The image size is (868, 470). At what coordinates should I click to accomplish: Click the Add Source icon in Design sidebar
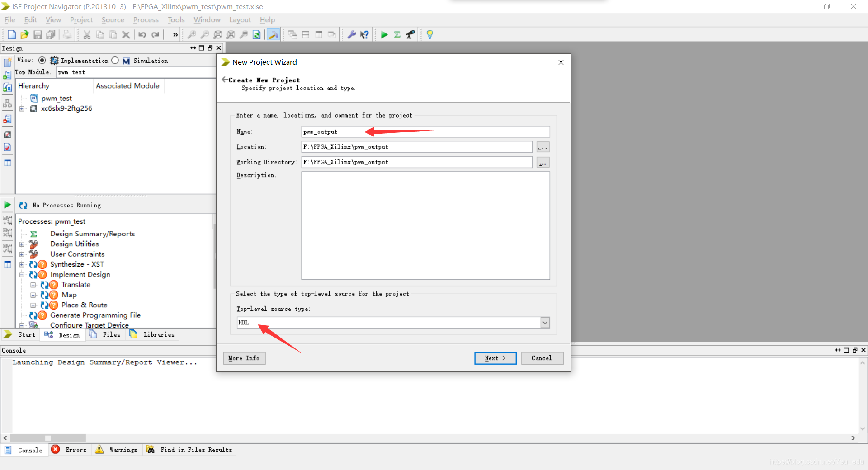[x=7, y=75]
